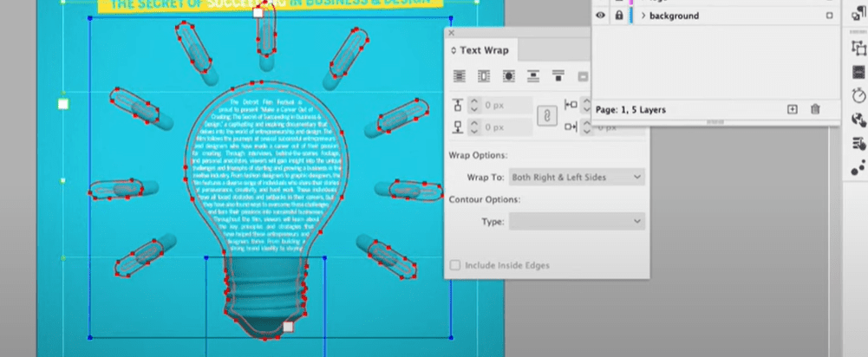Click the background layer blue color strip

631,16
